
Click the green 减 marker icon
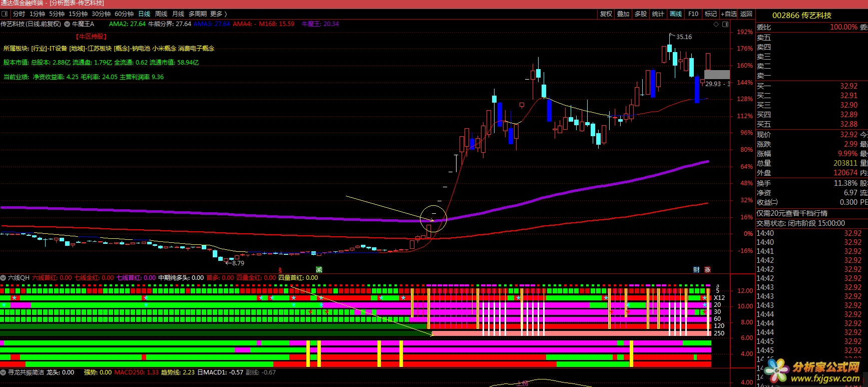coord(319,270)
